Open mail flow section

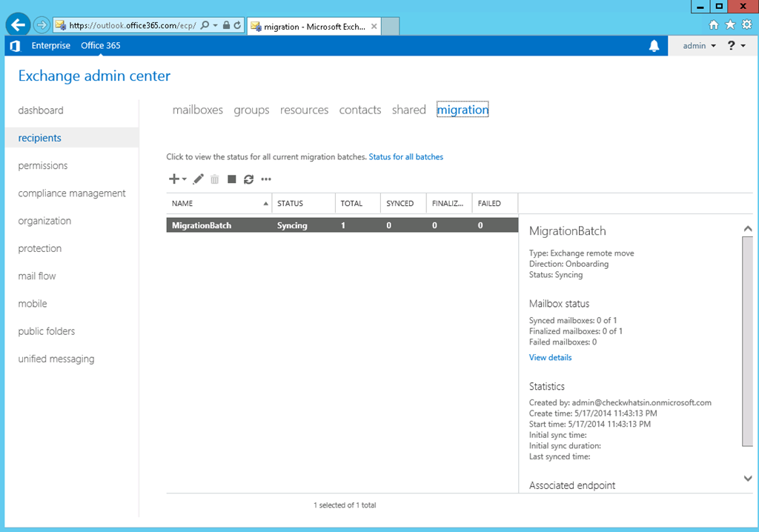pos(37,276)
